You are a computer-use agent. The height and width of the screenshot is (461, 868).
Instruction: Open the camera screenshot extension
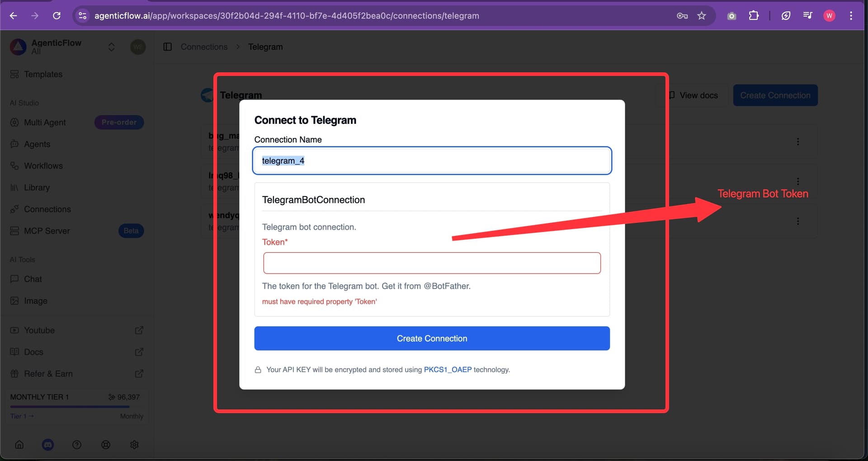731,16
